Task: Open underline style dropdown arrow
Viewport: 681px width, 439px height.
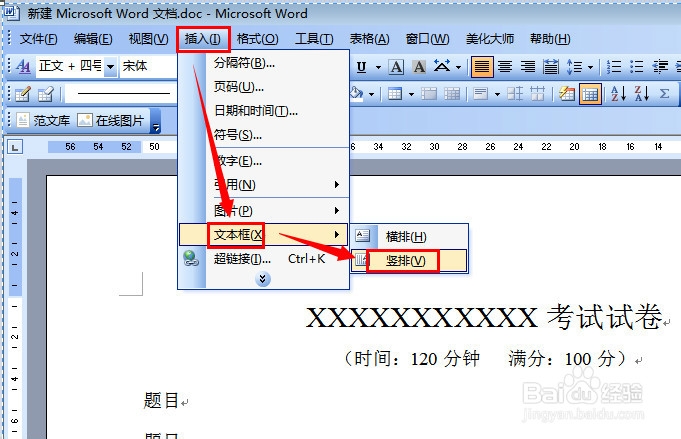Action: coord(378,67)
